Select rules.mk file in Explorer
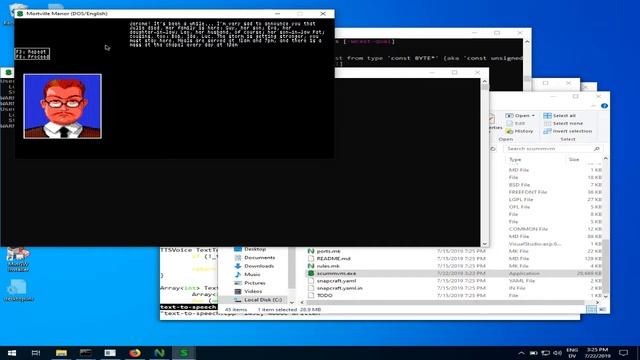 tap(328, 266)
